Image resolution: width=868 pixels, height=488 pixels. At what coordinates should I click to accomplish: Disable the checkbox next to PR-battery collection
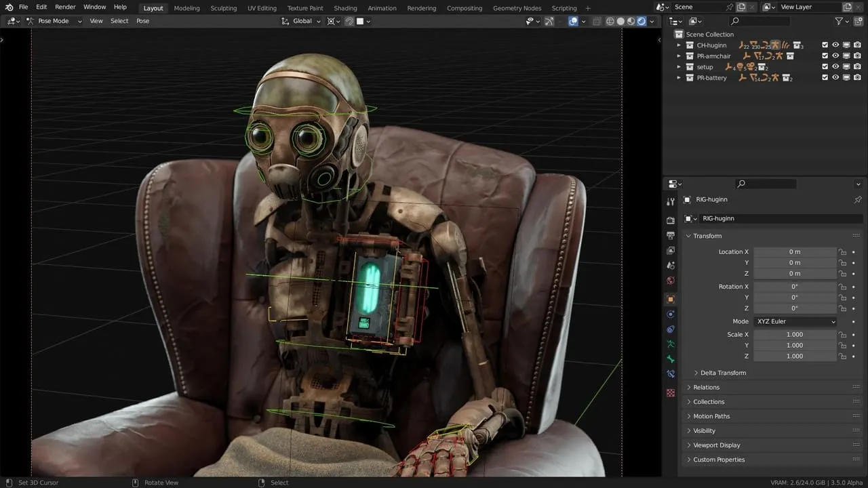[825, 77]
